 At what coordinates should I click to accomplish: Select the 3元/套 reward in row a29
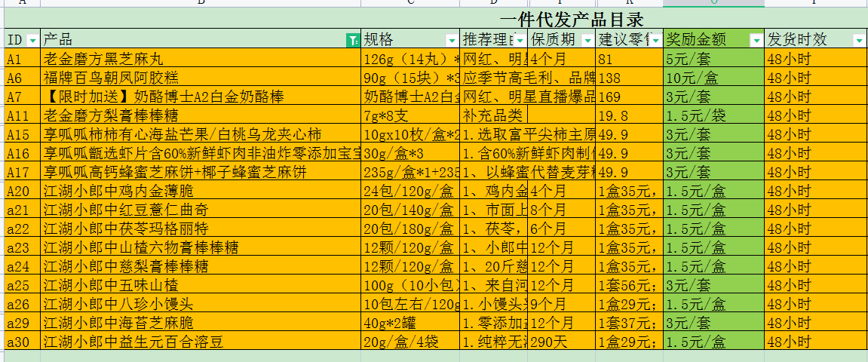[x=713, y=323]
